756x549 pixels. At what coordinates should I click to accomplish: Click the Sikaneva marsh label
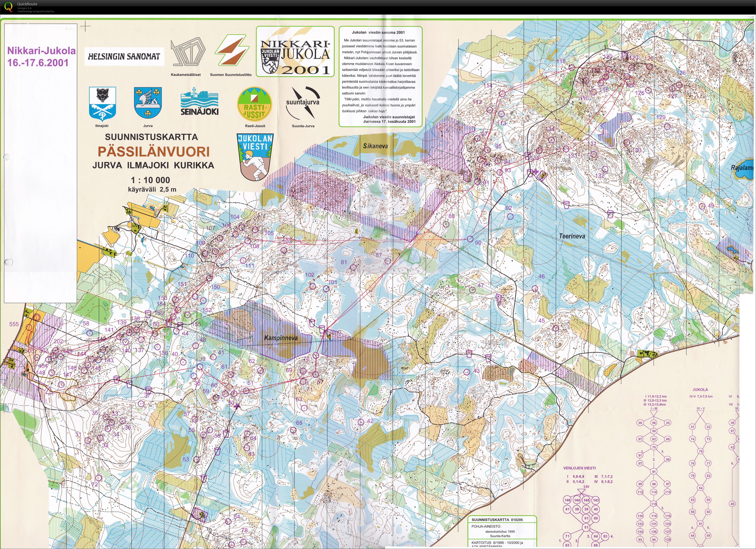(x=375, y=146)
